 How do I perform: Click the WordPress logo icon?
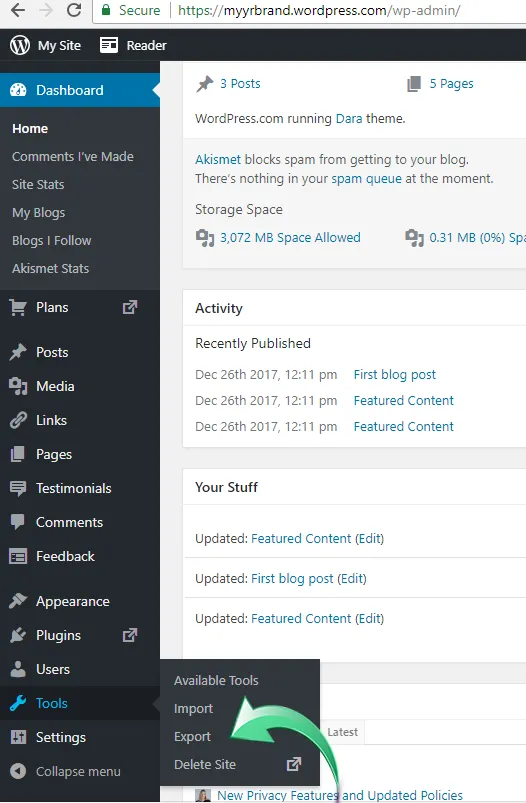(20, 45)
